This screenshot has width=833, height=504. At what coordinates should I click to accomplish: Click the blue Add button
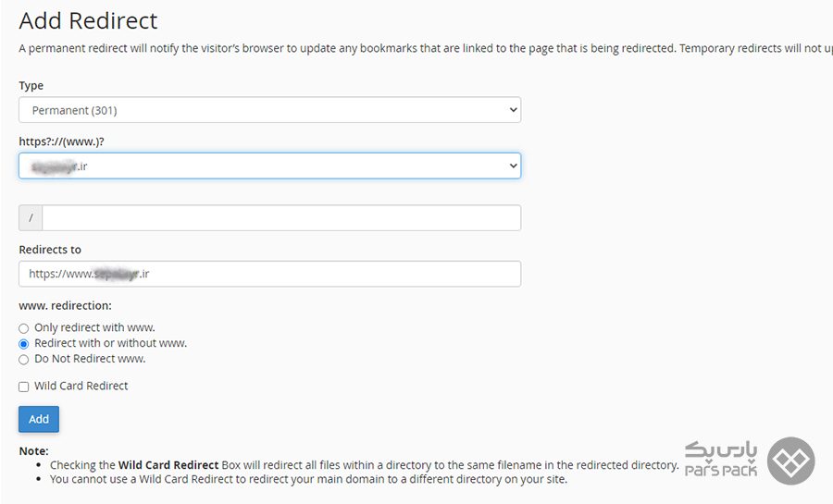point(39,419)
